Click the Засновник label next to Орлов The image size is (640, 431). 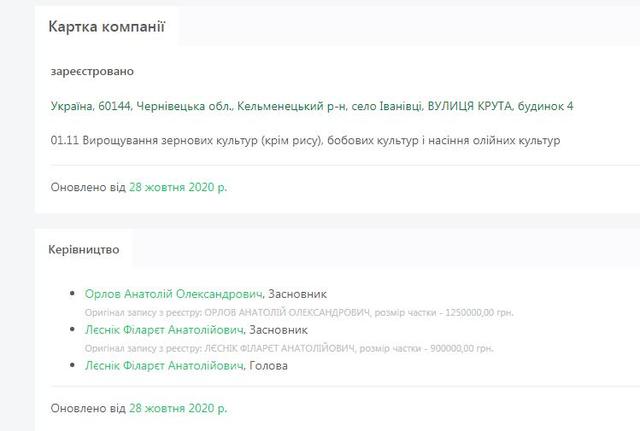coord(299,294)
